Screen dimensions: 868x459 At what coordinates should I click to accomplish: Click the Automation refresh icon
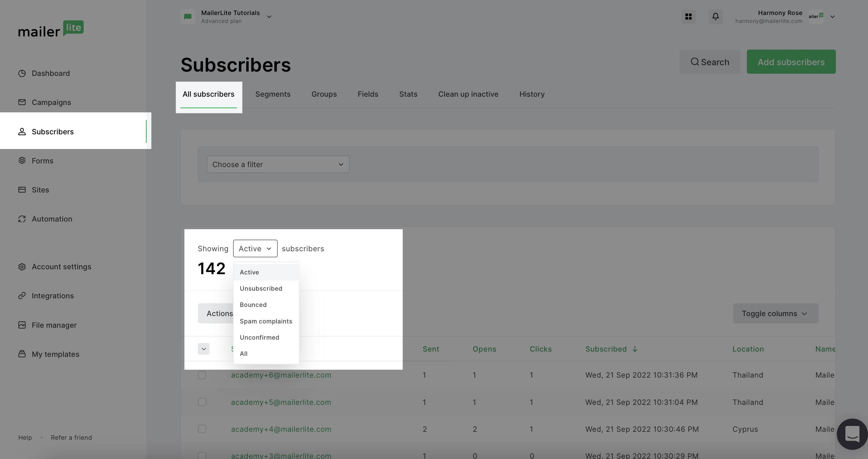22,219
